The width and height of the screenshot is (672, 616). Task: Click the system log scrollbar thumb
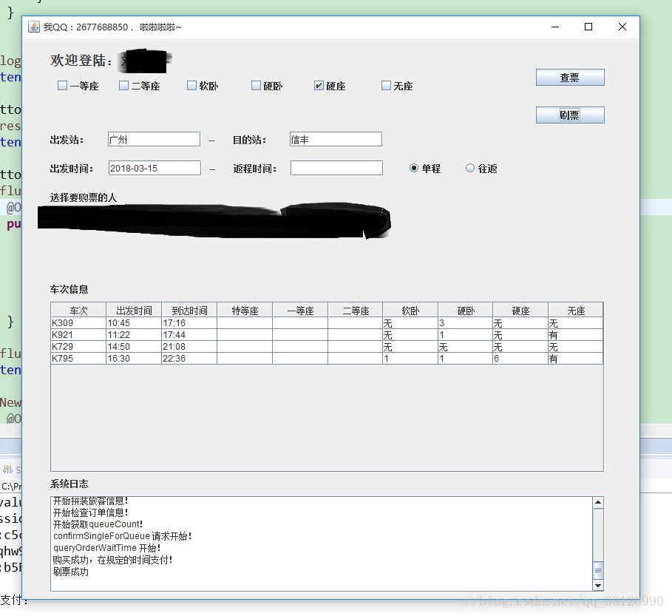click(598, 570)
